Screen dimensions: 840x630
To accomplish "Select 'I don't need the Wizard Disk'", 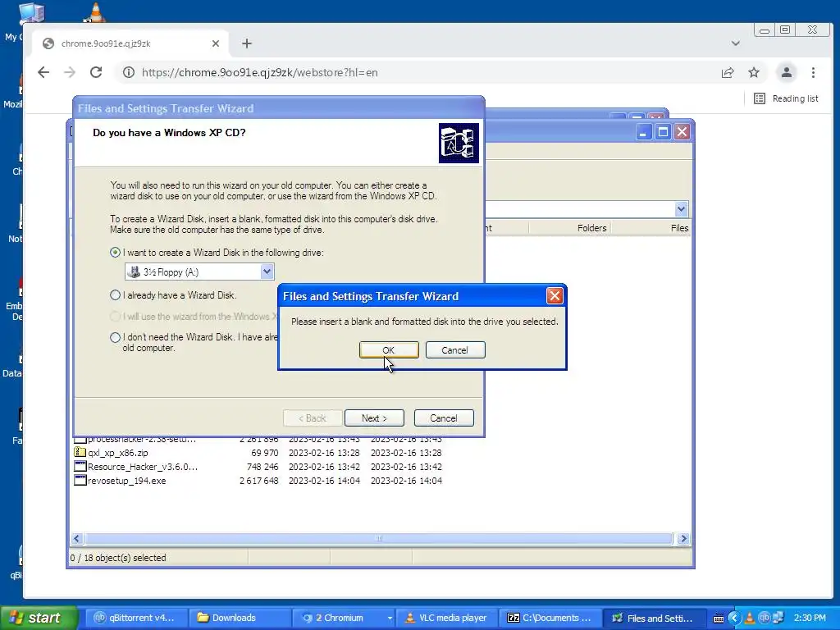I will pyautogui.click(x=115, y=337).
